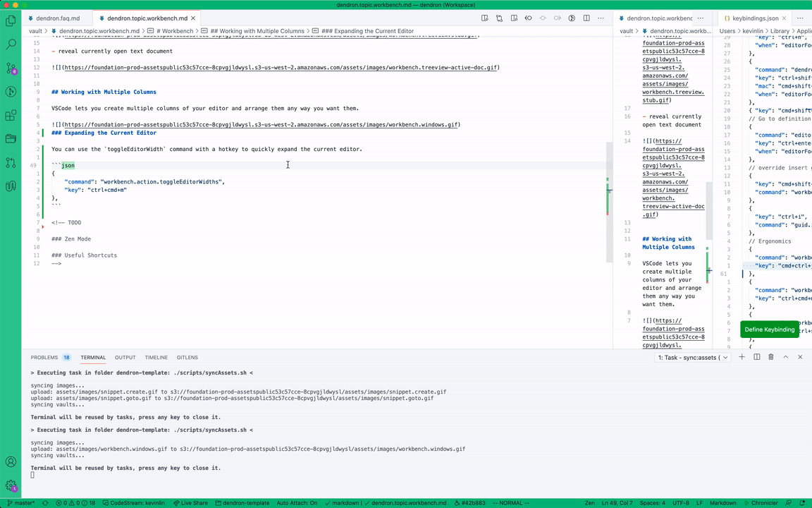812x508 pixels.
Task: Close the terminal panel with the X
Action: pos(800,357)
